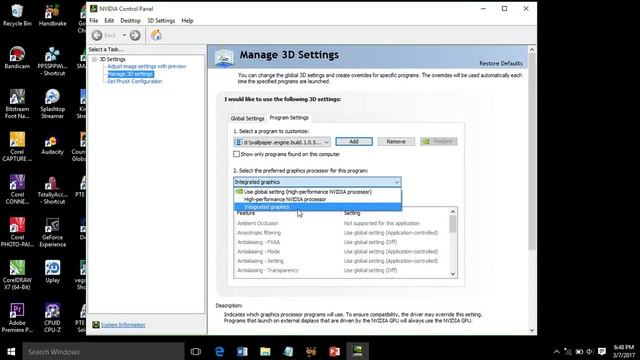Go forward with the Forward arrow
640x360 pixels.
(135, 36)
